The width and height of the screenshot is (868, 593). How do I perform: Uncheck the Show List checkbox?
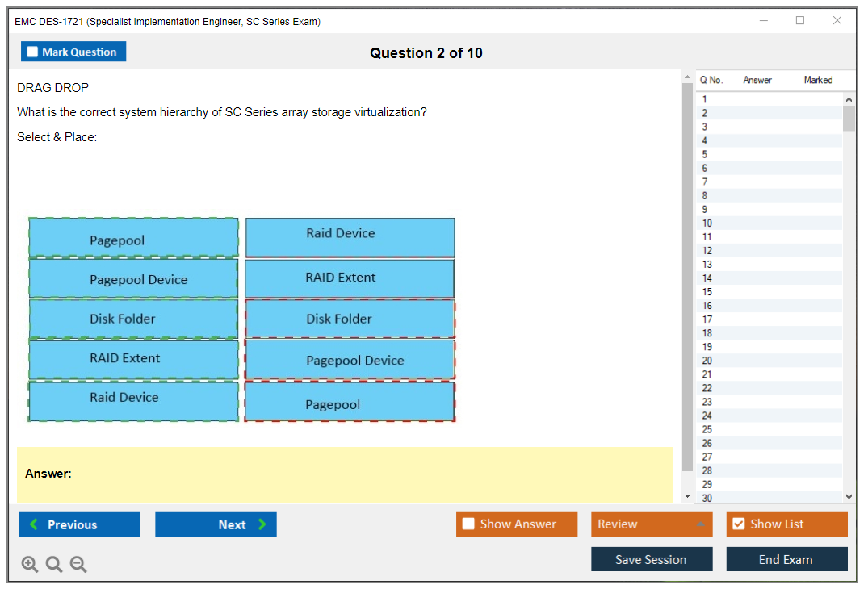point(738,524)
